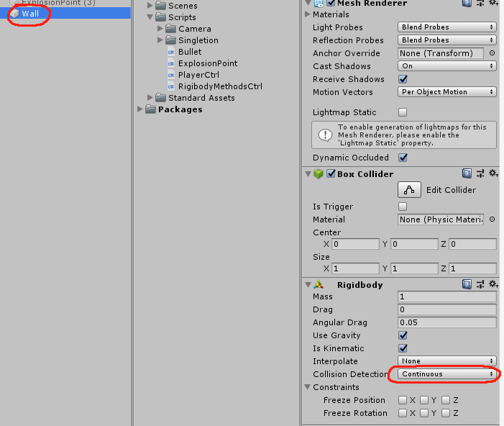Screen dimensions: 504x426
Task: Expand the Standard Assets folder arrow
Action: point(150,97)
